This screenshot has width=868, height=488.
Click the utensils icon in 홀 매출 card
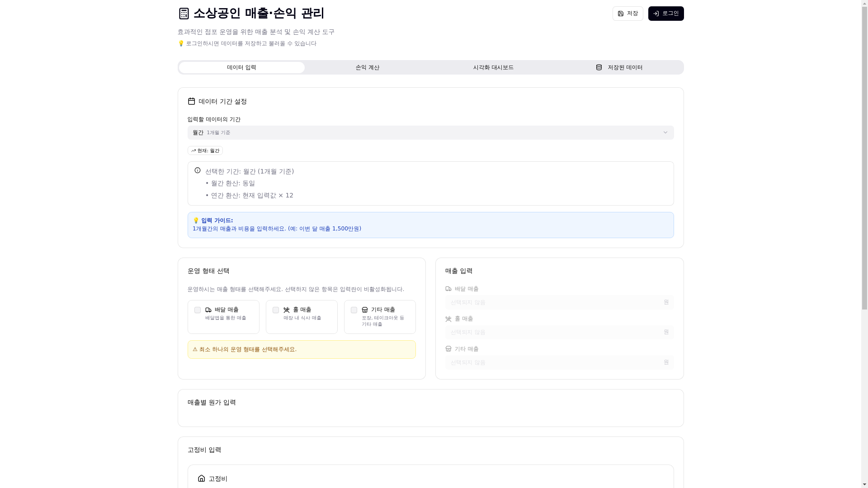[287, 310]
